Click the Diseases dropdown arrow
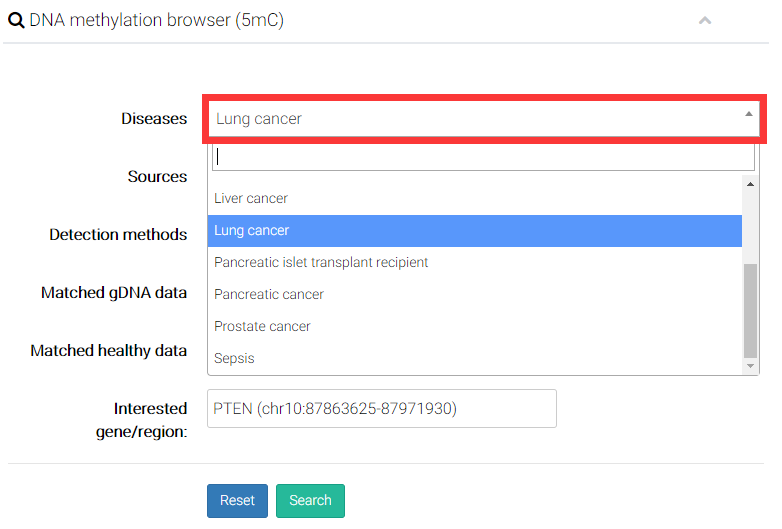The image size is (782, 529). (748, 115)
